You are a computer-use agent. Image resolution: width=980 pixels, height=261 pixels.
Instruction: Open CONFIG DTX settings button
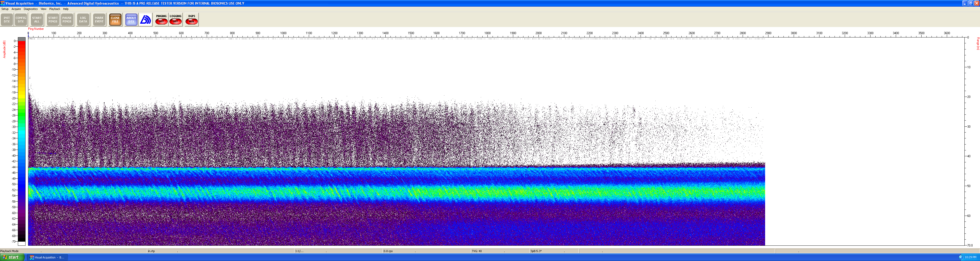21,20
